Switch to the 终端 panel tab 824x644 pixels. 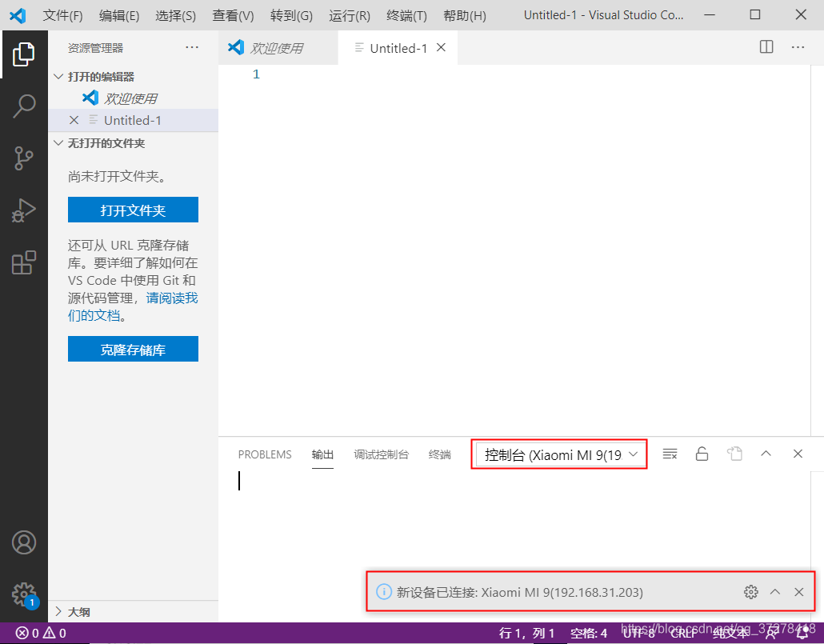click(x=439, y=454)
